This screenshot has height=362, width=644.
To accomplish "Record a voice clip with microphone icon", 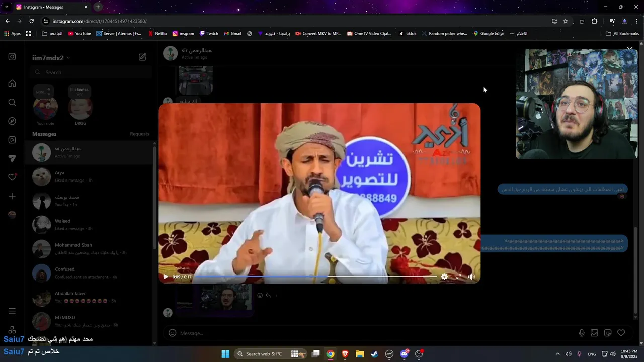I will click(x=582, y=333).
